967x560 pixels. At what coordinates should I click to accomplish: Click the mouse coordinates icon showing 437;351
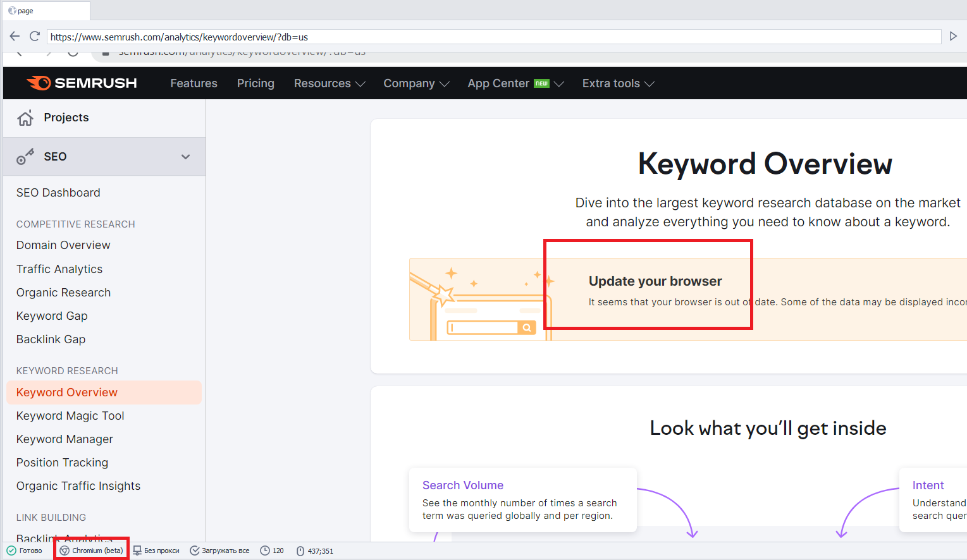[300, 551]
